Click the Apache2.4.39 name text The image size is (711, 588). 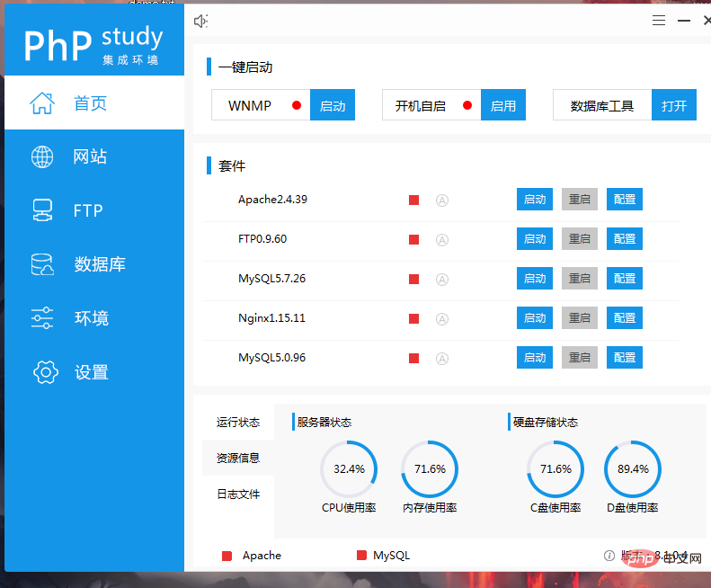tap(272, 200)
